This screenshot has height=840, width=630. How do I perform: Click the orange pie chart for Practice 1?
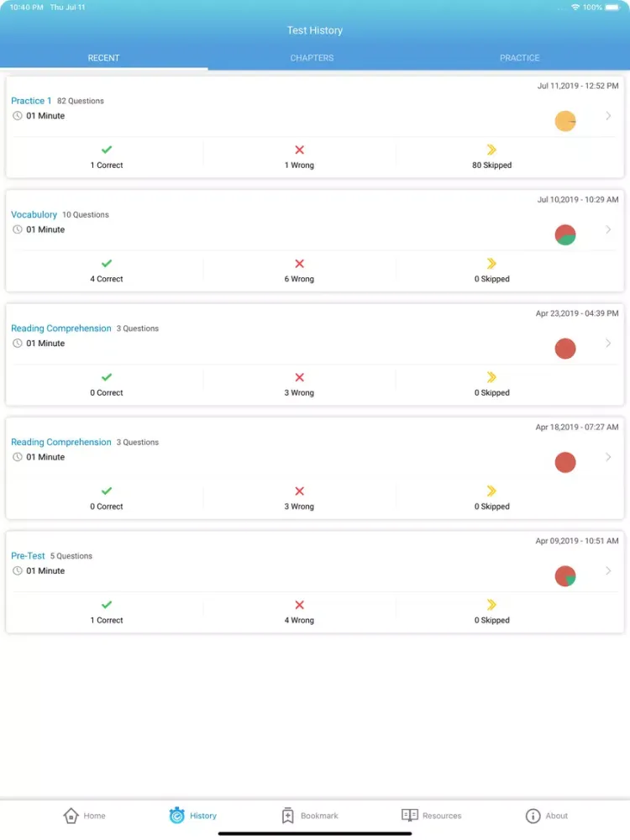tap(565, 121)
